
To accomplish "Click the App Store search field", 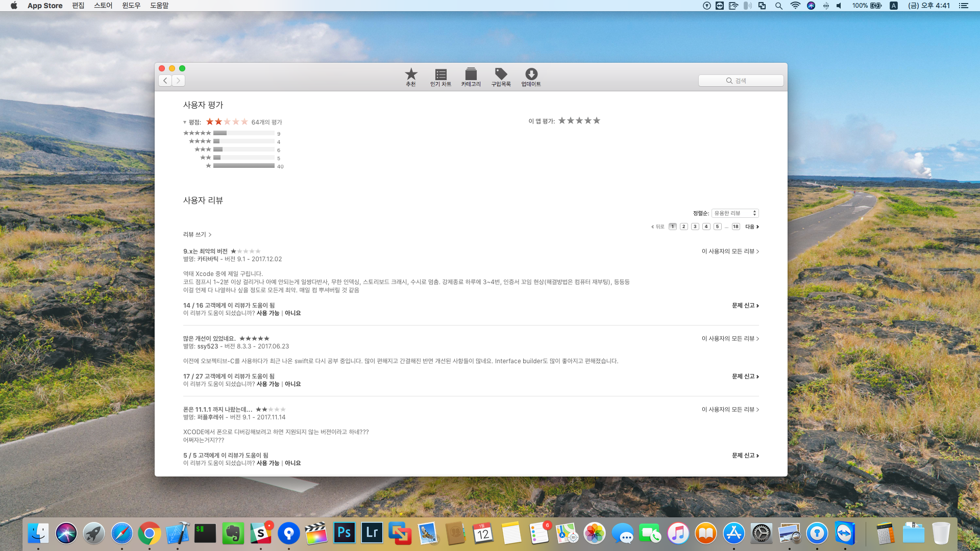I will 741,81.
